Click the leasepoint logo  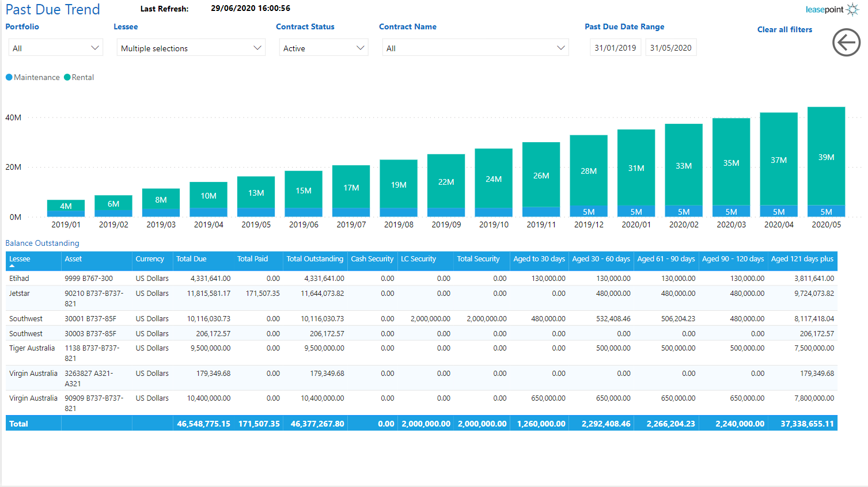832,9
